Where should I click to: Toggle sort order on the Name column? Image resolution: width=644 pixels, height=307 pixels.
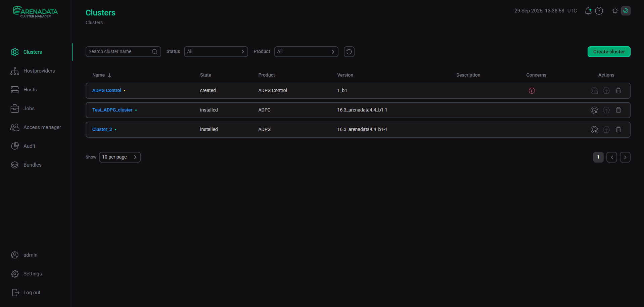click(x=110, y=75)
